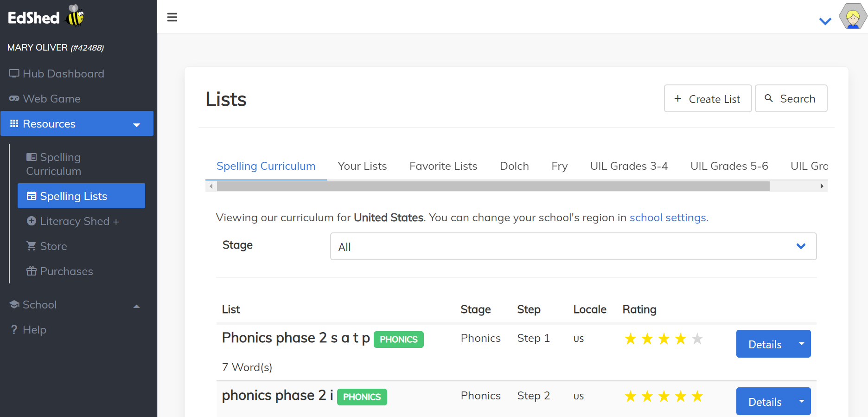Screen dimensions: 868x417
Task: Open the Stage dropdown showing All
Action: pos(573,246)
